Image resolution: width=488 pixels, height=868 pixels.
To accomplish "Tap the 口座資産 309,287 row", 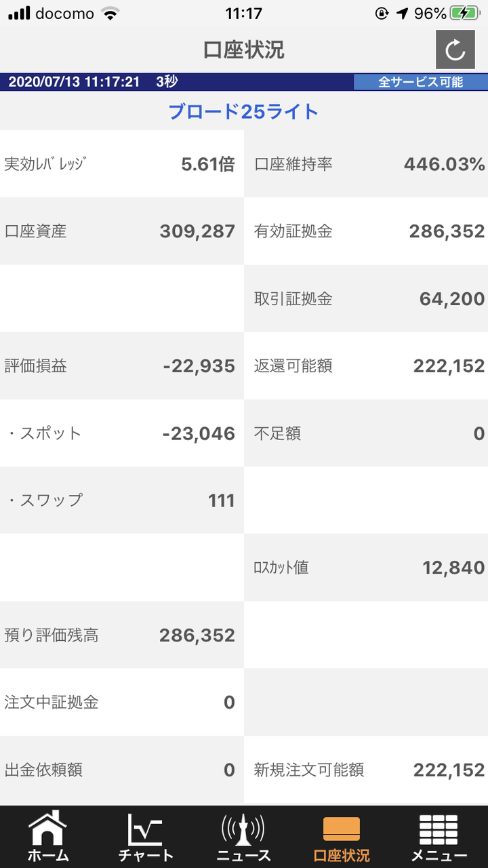I will pyautogui.click(x=121, y=231).
